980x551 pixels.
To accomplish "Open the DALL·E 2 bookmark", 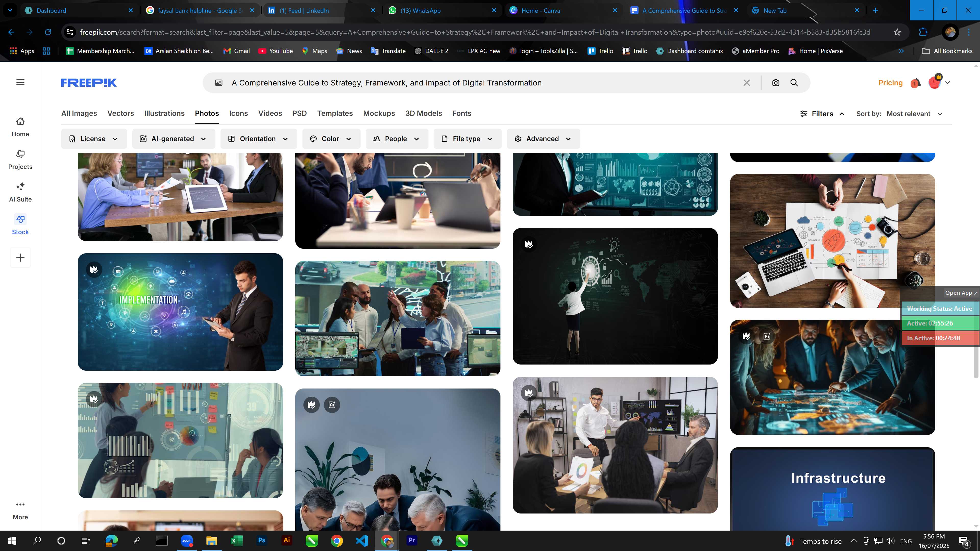I will tap(431, 51).
